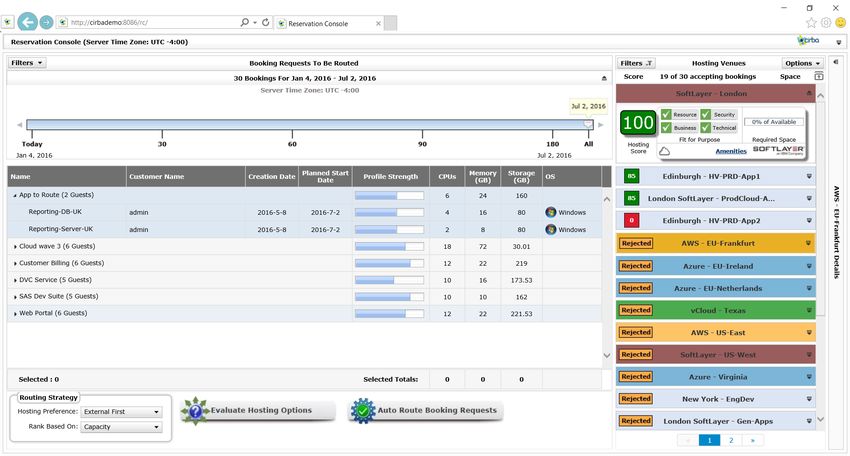This screenshot has width=850, height=456.
Task: Click the Cirba logo in the header
Action: [808, 41]
